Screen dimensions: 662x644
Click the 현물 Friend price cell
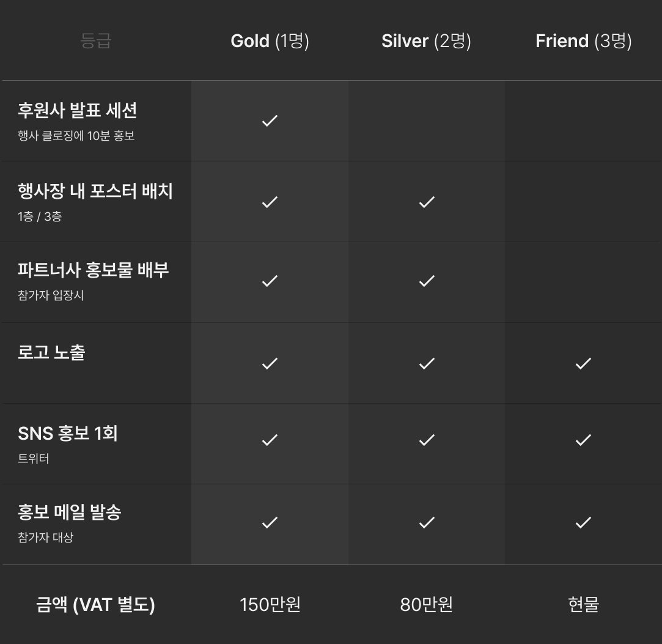[583, 604]
